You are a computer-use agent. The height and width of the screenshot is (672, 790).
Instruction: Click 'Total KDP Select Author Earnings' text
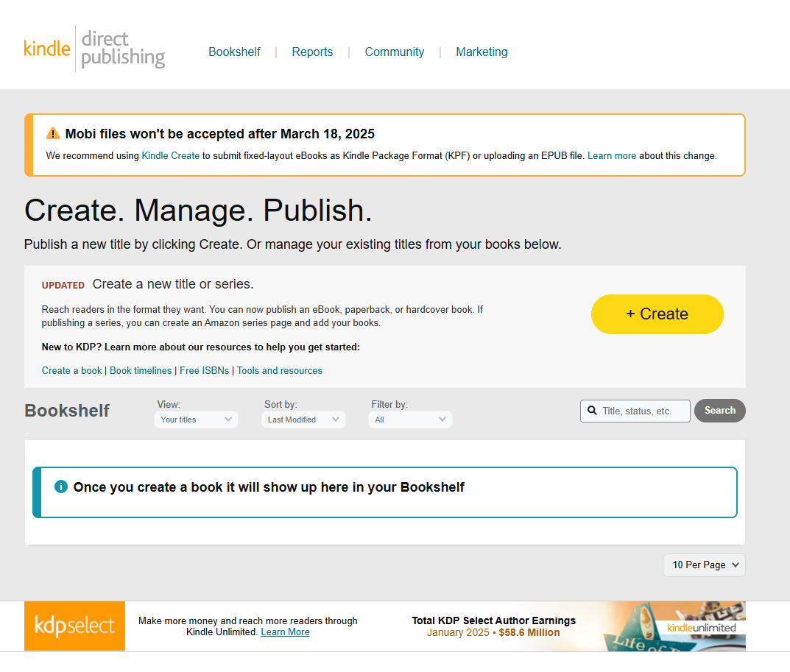tap(494, 620)
